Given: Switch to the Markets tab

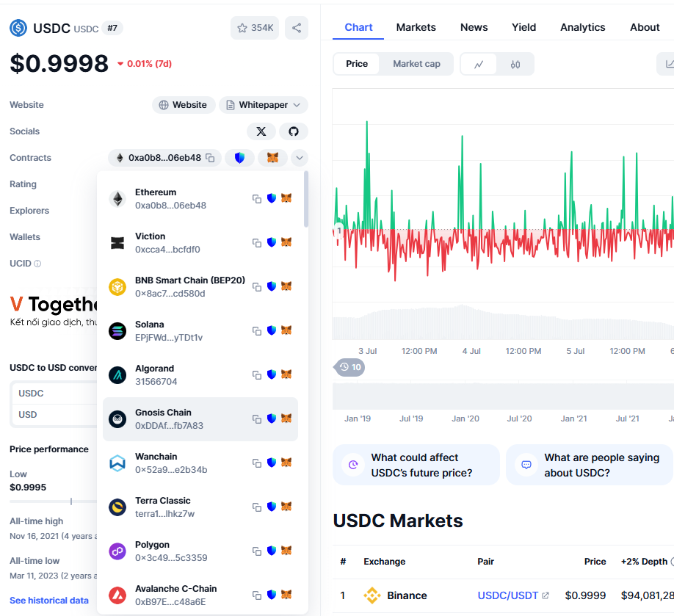Looking at the screenshot, I should click(416, 27).
